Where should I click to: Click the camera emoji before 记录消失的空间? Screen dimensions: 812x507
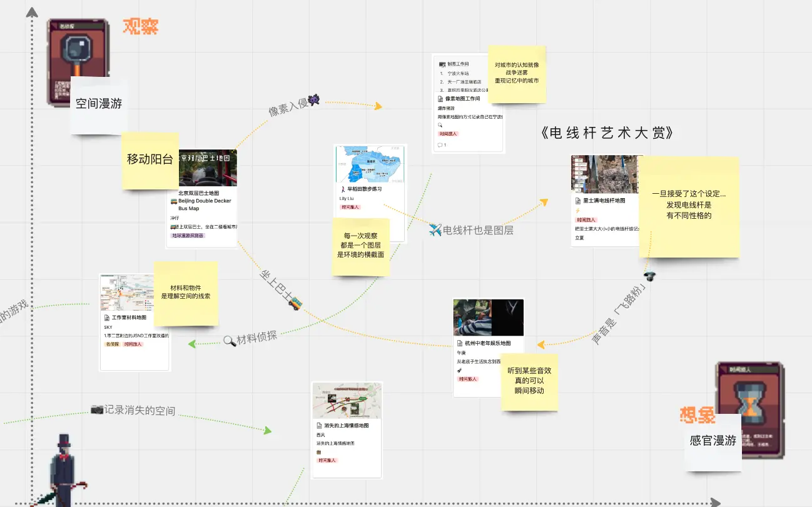pos(97,409)
